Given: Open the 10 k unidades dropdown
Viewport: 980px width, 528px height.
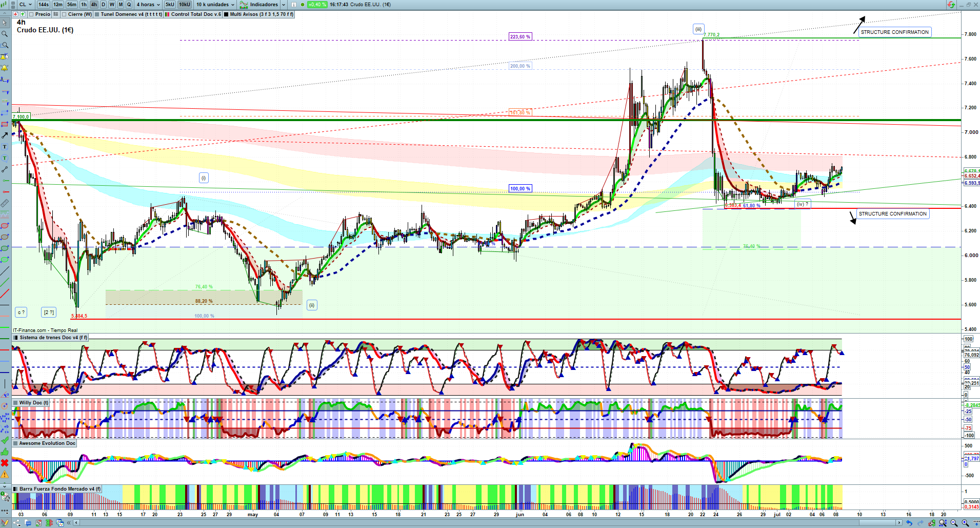Looking at the screenshot, I should (215, 5).
